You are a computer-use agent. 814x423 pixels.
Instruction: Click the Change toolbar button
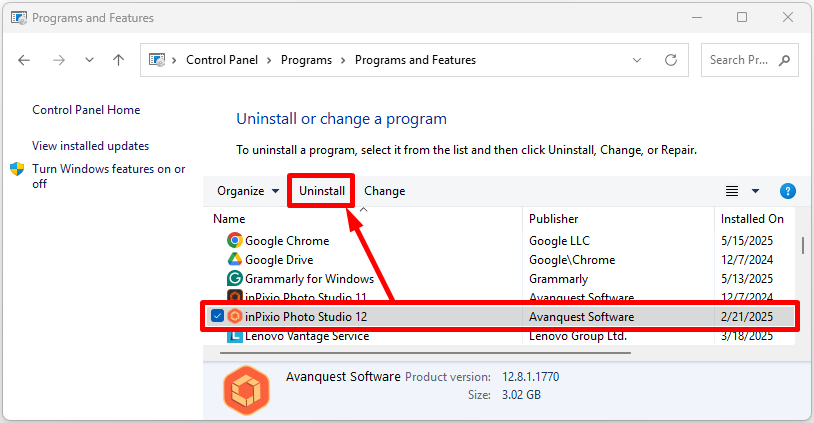[x=385, y=191]
